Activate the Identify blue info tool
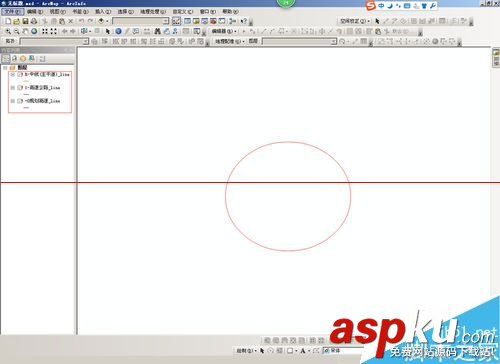This screenshot has height=364, width=500. point(118,31)
